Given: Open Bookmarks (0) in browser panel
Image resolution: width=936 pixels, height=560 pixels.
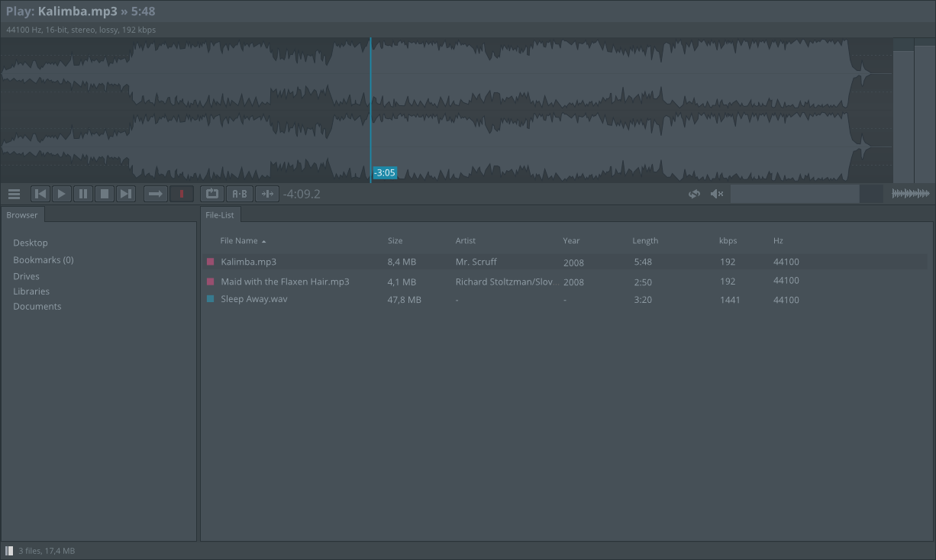Looking at the screenshot, I should coord(44,260).
